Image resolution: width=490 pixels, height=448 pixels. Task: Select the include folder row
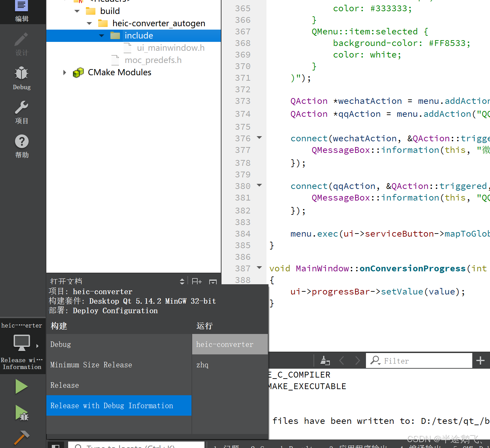[134, 36]
